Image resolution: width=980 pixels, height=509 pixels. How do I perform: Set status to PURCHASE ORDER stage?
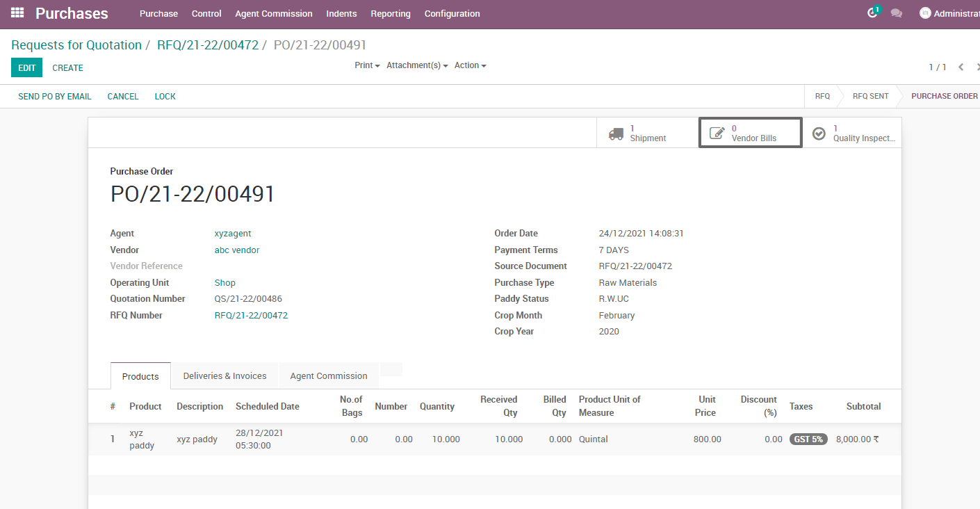tap(943, 96)
